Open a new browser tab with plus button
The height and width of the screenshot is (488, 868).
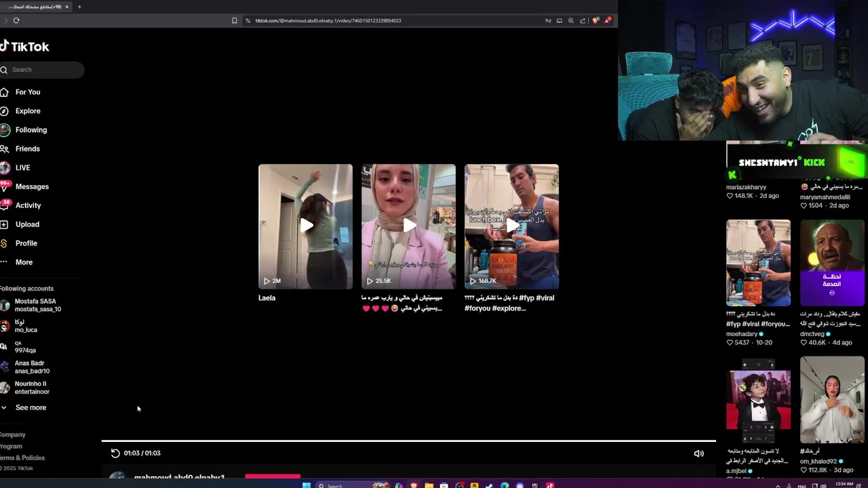[x=79, y=7]
